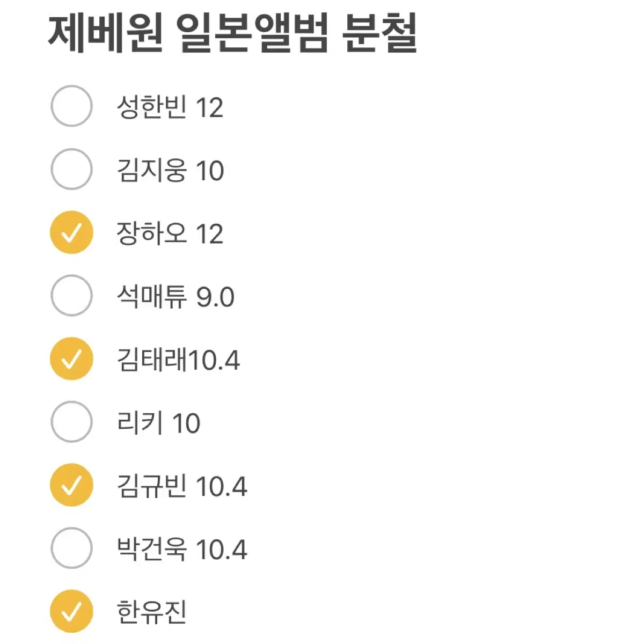The width and height of the screenshot is (644, 644).
Task: Uncheck the yellow checkmark for 김태래10.4
Action: pos(71,358)
